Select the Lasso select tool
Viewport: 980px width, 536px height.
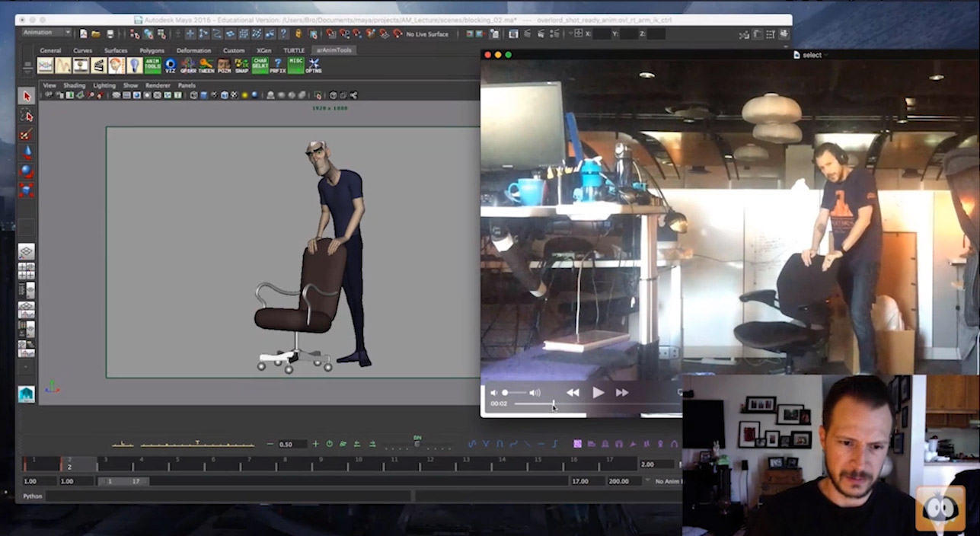[27, 116]
